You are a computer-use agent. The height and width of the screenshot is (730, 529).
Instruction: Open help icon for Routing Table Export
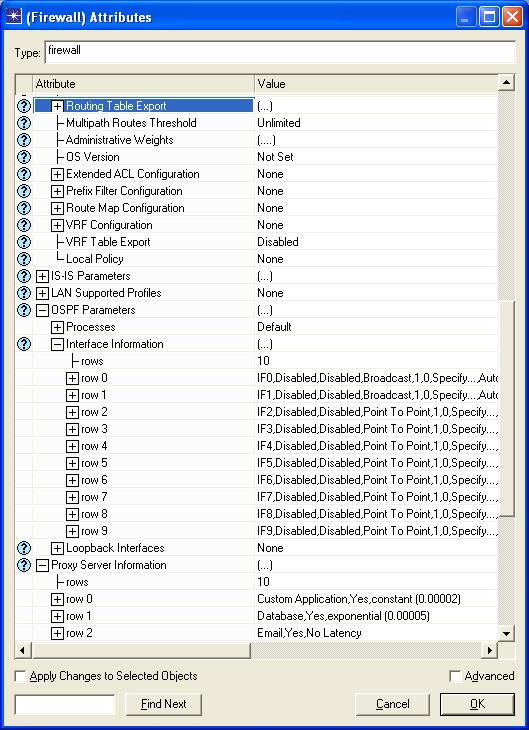(24, 106)
